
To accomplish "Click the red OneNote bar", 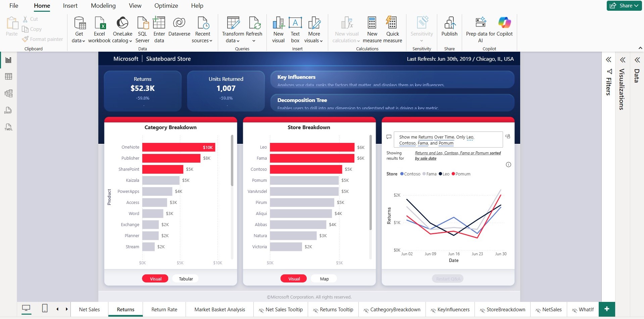I will point(179,147).
